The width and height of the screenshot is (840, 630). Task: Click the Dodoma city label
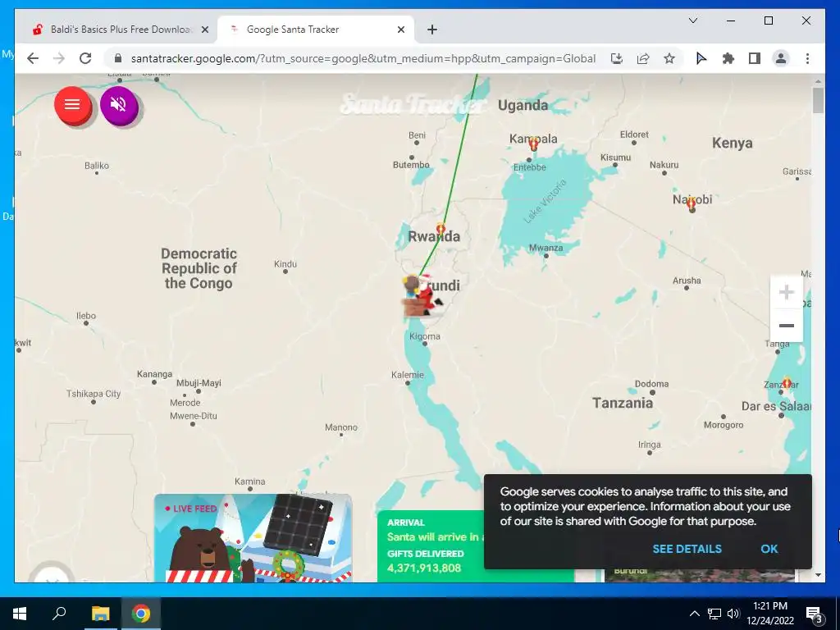651,384
